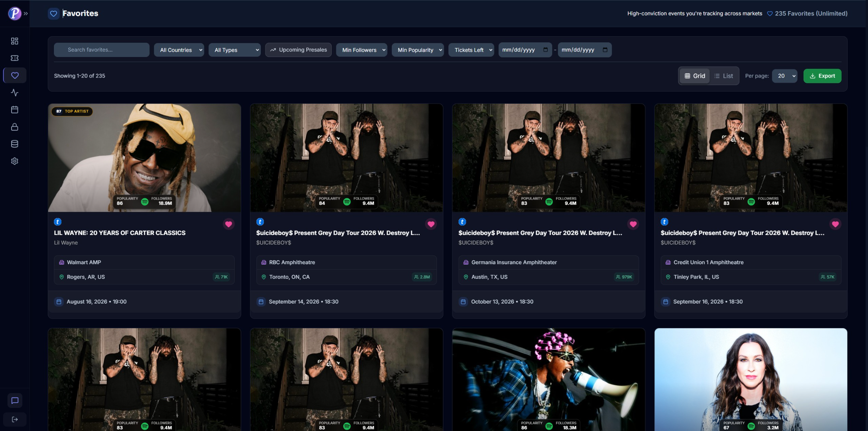Unfavorite the Lil Wayne event via its heart icon
This screenshot has height=431, width=868.
[228, 224]
